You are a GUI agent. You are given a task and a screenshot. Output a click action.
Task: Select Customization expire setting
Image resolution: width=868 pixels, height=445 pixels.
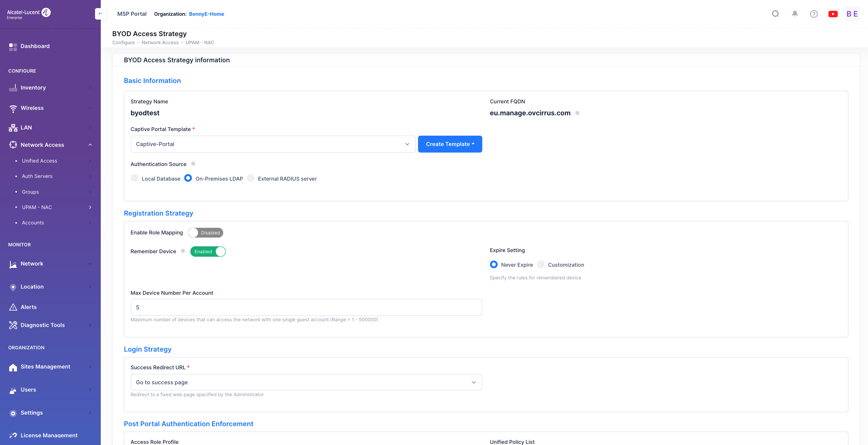[x=541, y=264]
